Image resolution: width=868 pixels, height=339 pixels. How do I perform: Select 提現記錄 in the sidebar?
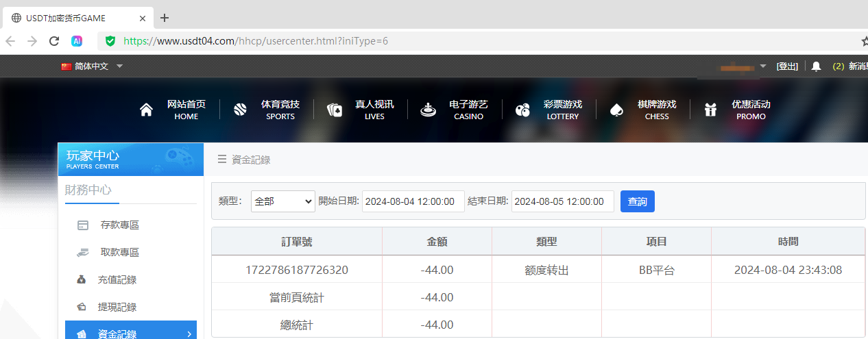pos(117,307)
